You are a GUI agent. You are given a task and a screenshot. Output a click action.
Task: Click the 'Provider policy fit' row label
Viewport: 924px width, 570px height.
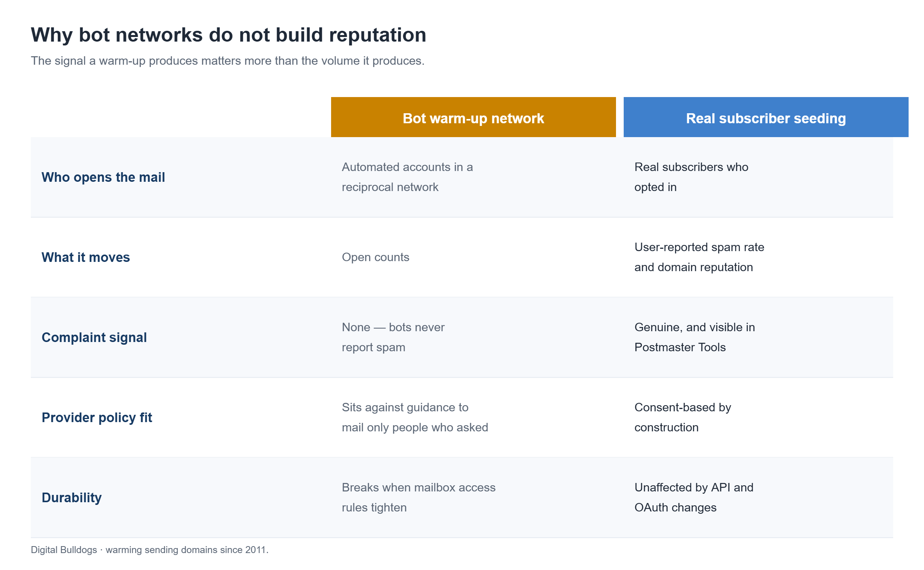tap(97, 417)
